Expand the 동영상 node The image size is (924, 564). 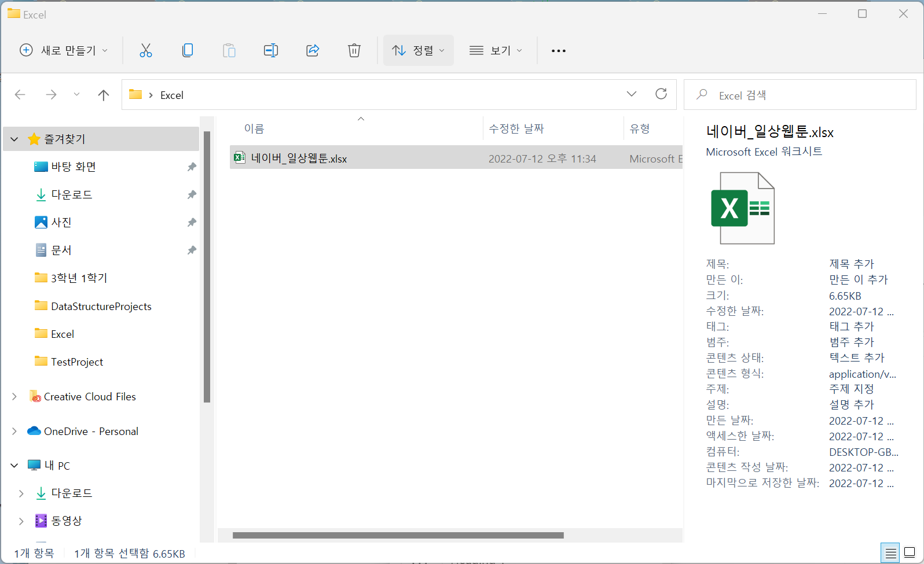(21, 521)
